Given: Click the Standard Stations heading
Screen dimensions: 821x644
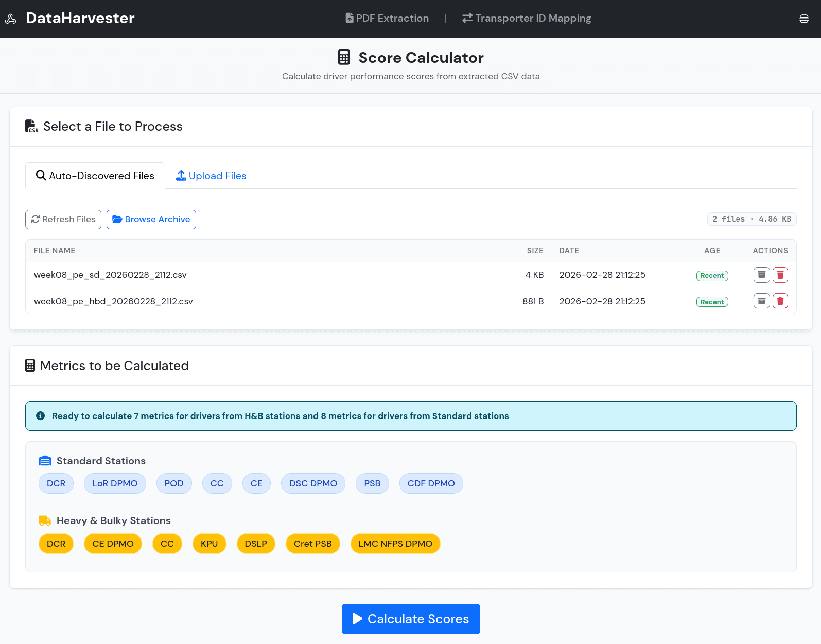Looking at the screenshot, I should [x=101, y=461].
